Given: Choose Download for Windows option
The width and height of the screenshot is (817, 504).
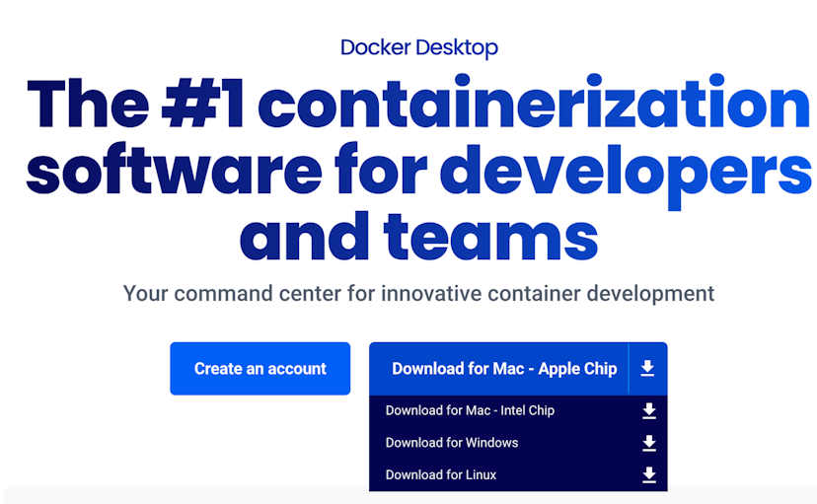Looking at the screenshot, I should (452, 443).
